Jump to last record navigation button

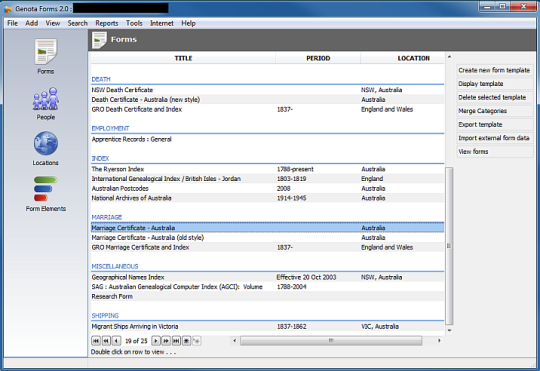tap(176, 341)
